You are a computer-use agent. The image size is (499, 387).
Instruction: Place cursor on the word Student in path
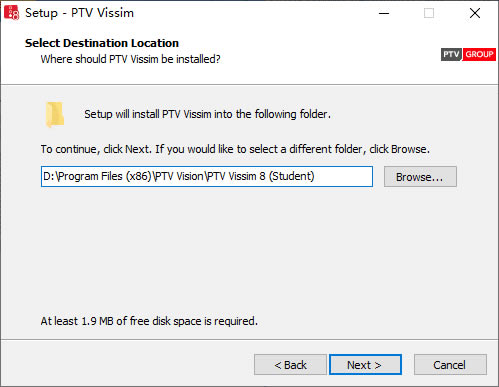[292, 176]
